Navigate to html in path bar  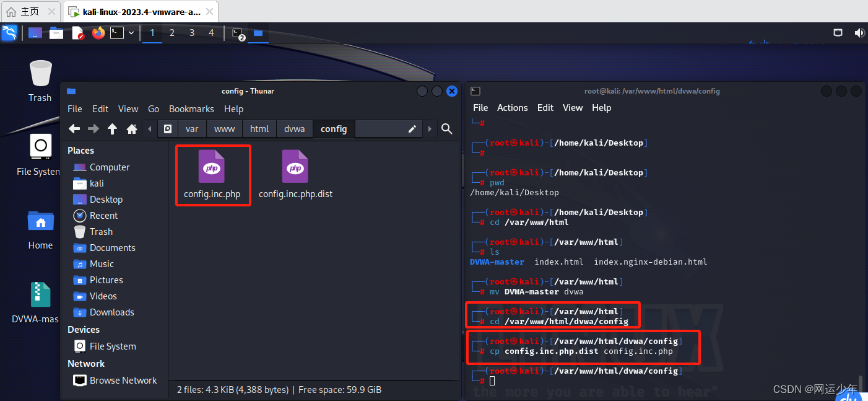point(259,129)
